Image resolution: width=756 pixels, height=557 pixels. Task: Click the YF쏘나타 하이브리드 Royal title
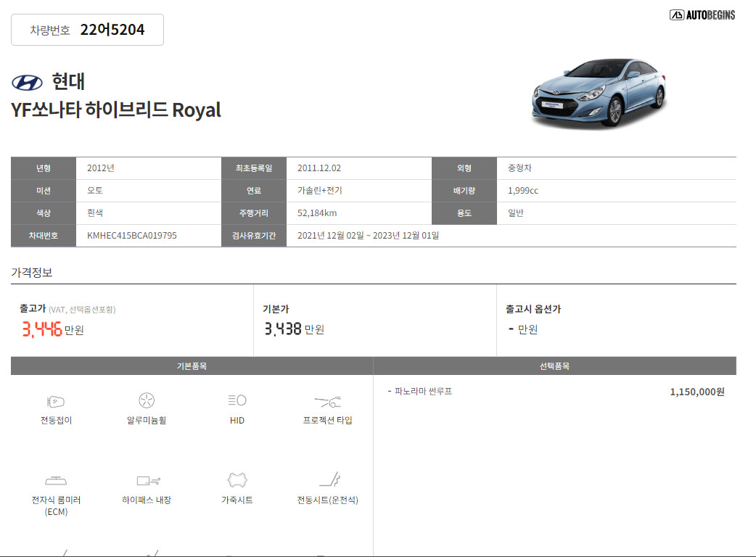coord(115,110)
